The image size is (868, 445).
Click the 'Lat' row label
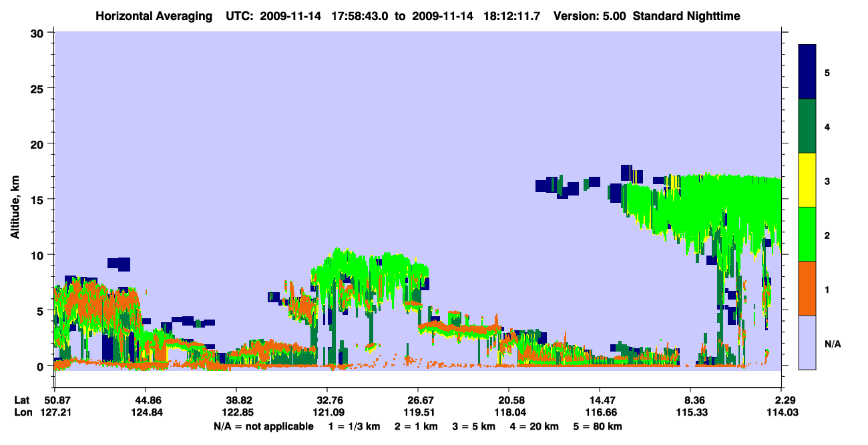(x=22, y=400)
